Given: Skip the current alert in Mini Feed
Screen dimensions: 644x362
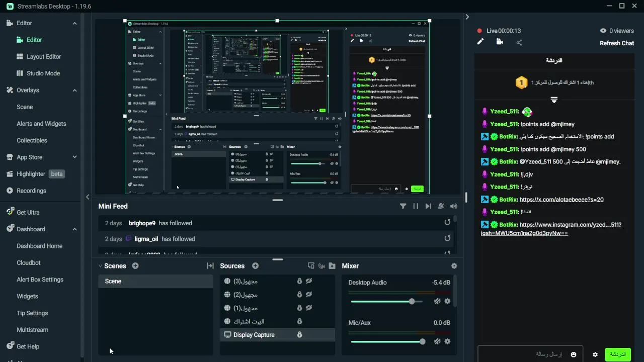Looking at the screenshot, I should click(428, 206).
